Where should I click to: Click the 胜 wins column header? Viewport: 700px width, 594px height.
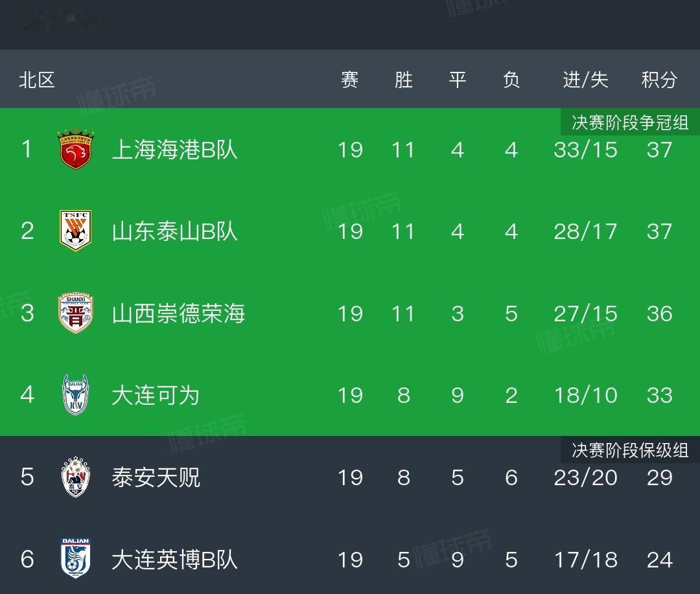(404, 80)
